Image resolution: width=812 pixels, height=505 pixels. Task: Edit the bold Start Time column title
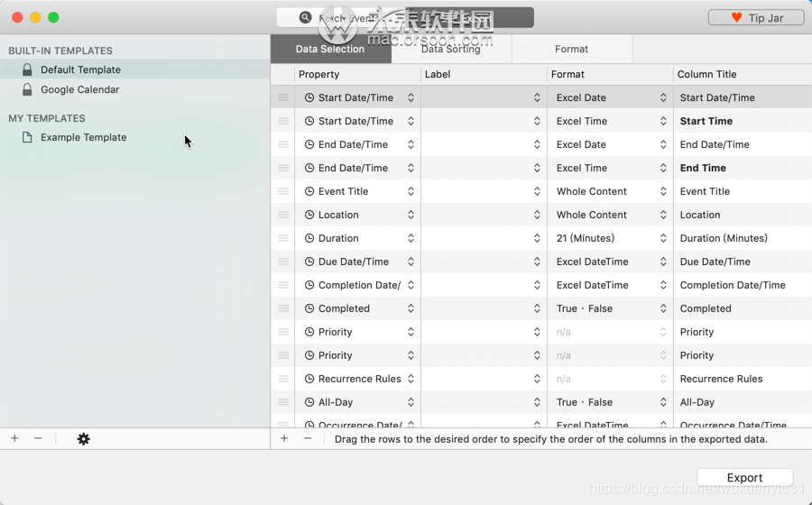706,121
